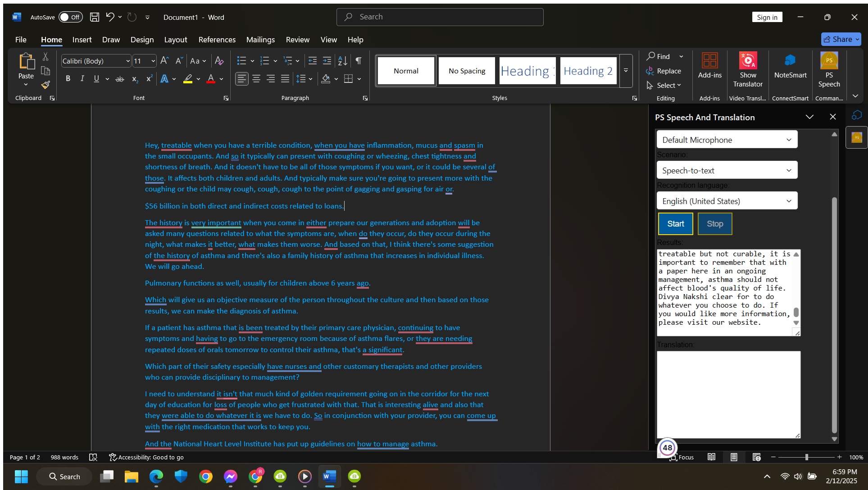Click inside the empty Translation box

(x=728, y=394)
